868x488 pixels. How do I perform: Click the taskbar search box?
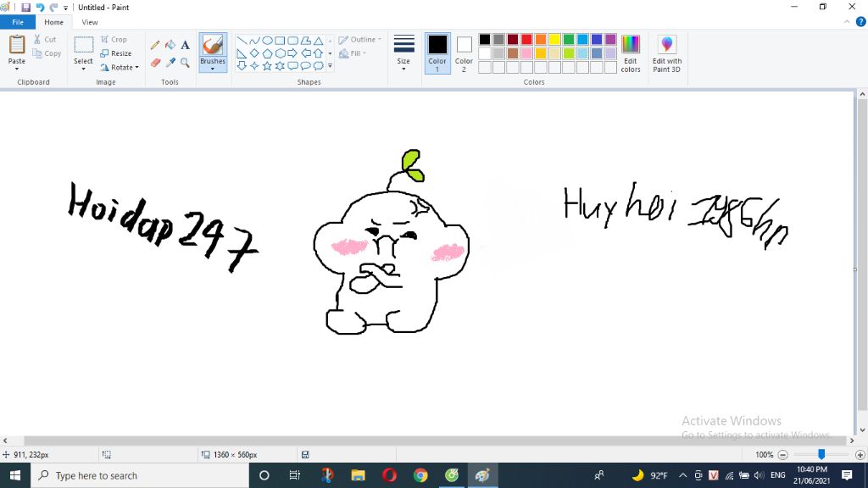click(x=140, y=475)
